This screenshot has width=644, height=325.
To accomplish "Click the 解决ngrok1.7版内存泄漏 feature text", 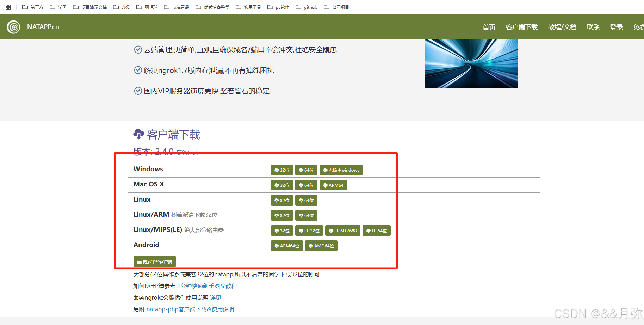I will (x=209, y=70).
